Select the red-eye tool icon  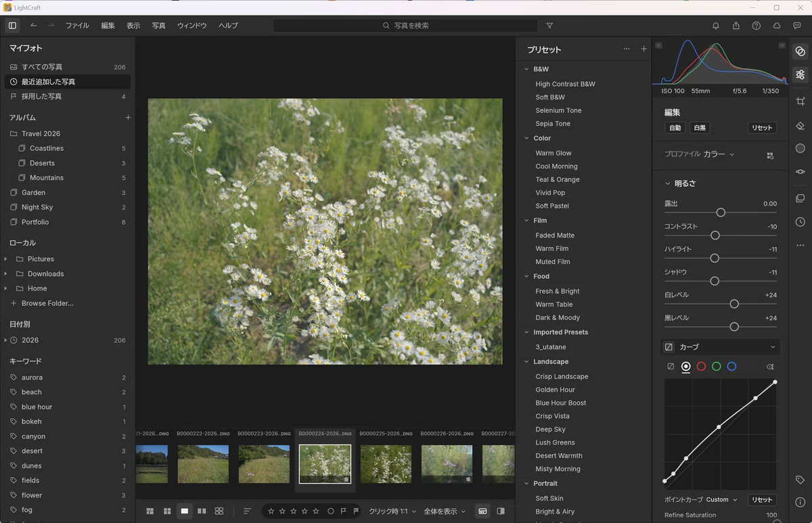pos(800,172)
